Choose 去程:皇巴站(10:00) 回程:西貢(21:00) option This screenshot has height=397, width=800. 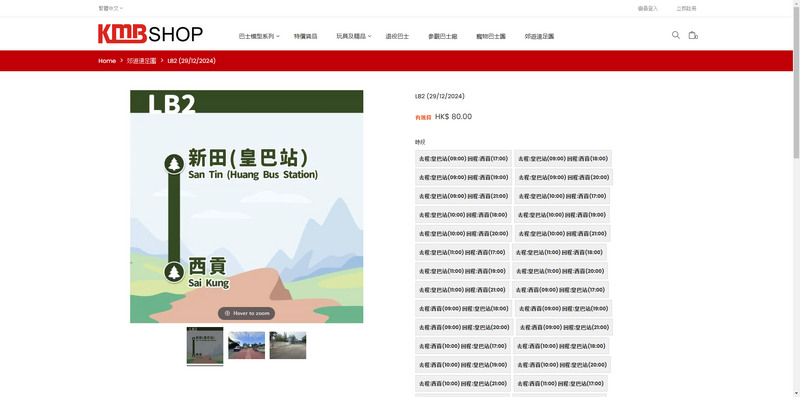pos(562,234)
